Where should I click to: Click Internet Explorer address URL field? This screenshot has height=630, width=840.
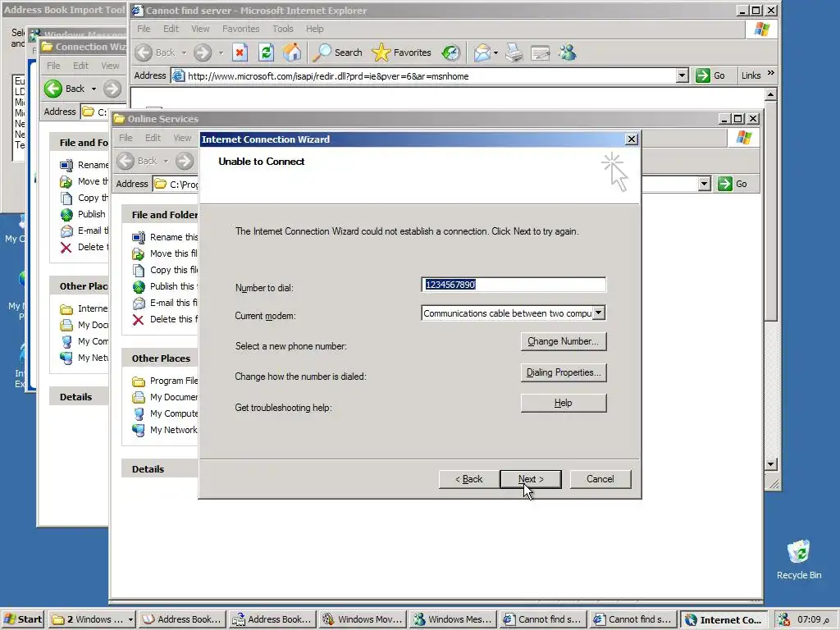coord(423,76)
